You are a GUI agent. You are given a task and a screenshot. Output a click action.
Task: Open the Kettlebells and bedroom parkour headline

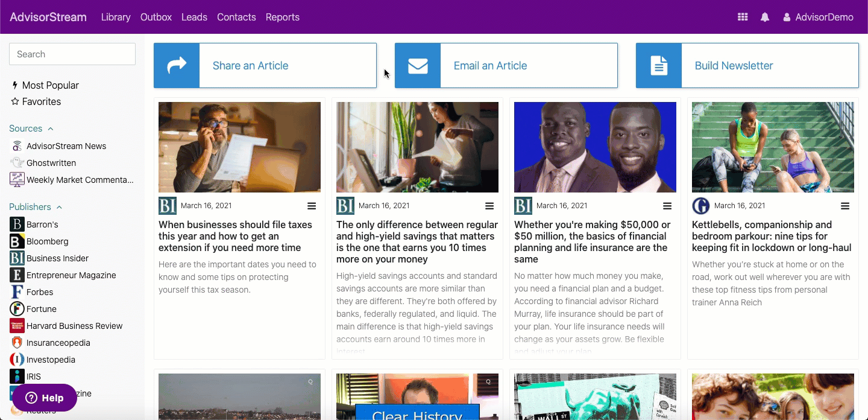(x=773, y=236)
